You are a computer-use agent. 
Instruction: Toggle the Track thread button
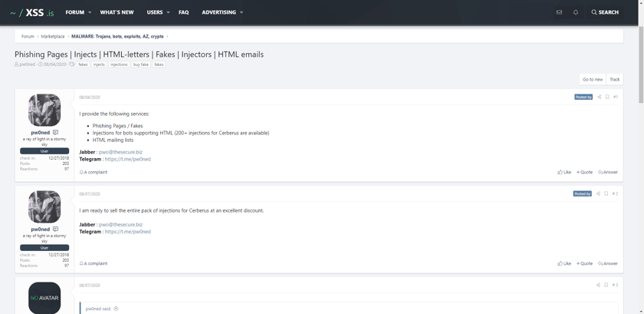[x=614, y=79]
